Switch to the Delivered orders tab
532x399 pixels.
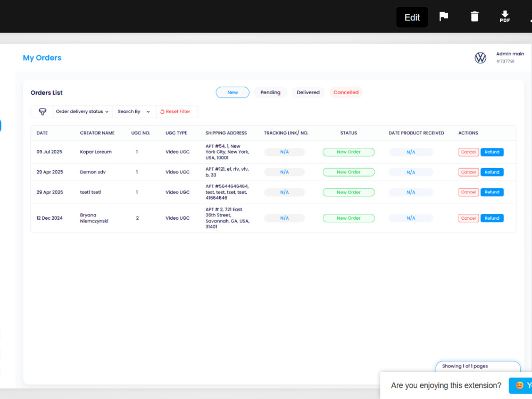[x=308, y=92]
